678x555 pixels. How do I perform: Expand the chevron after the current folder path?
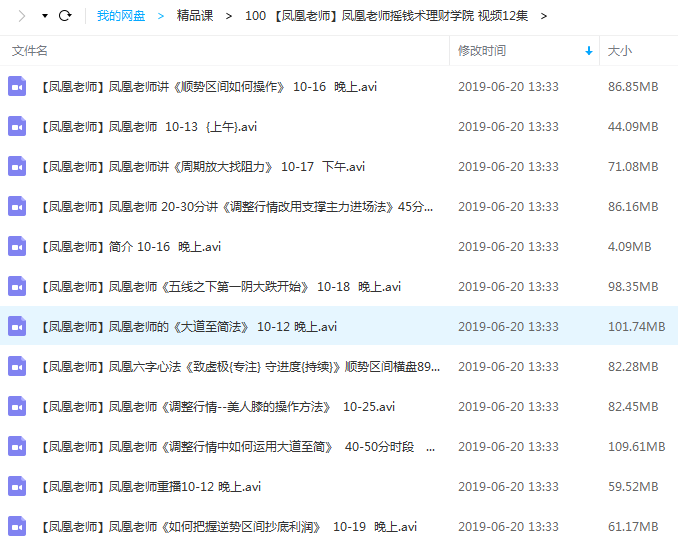[x=543, y=16]
